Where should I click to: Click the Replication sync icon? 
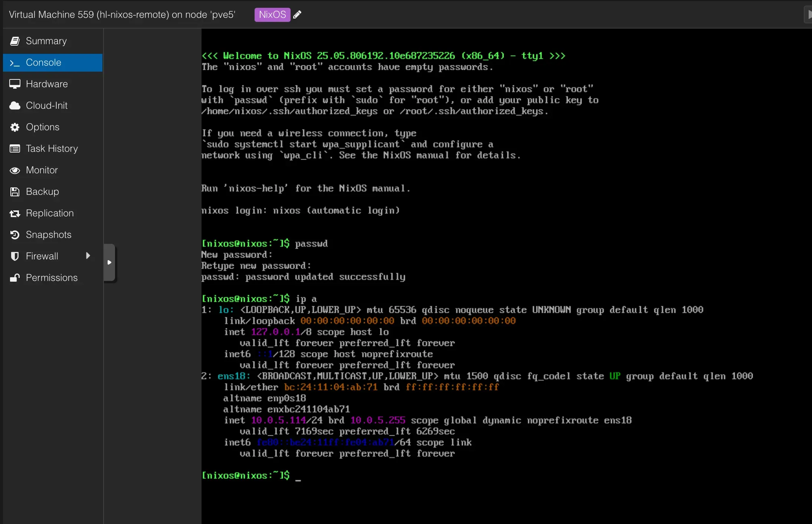(15, 213)
